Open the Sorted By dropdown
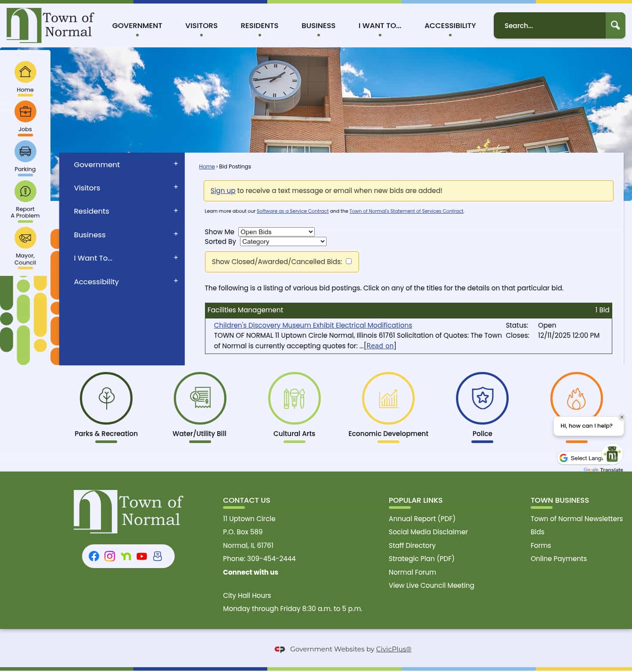The image size is (632, 672). pyautogui.click(x=283, y=241)
